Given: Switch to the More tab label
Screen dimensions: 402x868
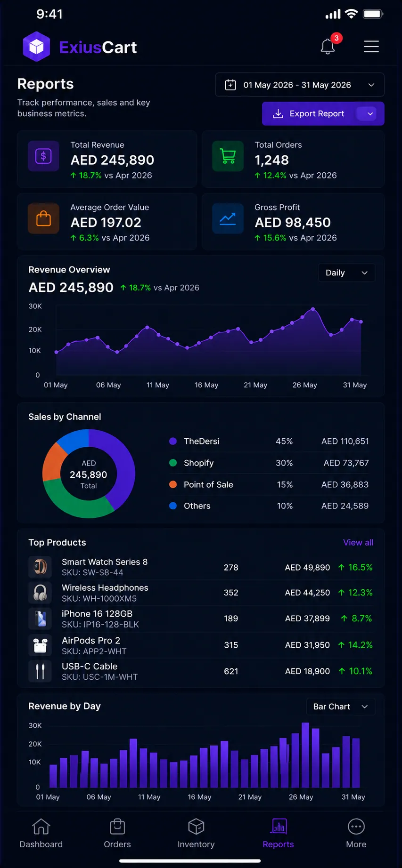Looking at the screenshot, I should pyautogui.click(x=356, y=844).
